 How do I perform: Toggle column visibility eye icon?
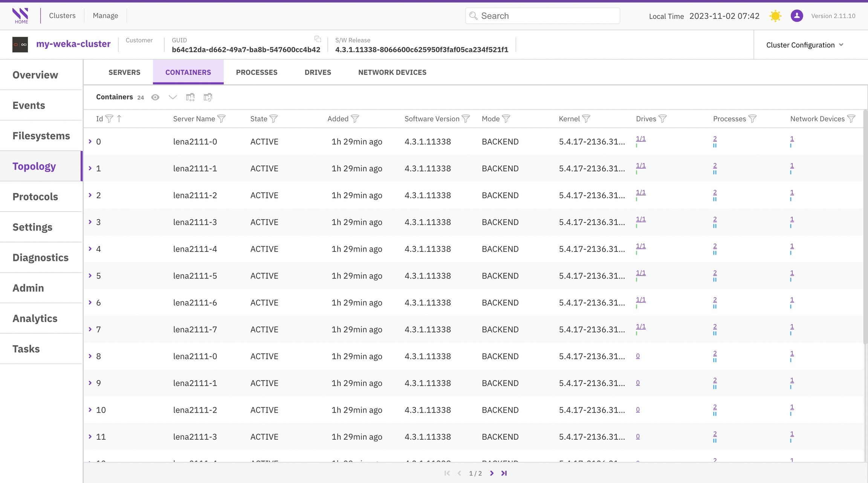pos(155,97)
